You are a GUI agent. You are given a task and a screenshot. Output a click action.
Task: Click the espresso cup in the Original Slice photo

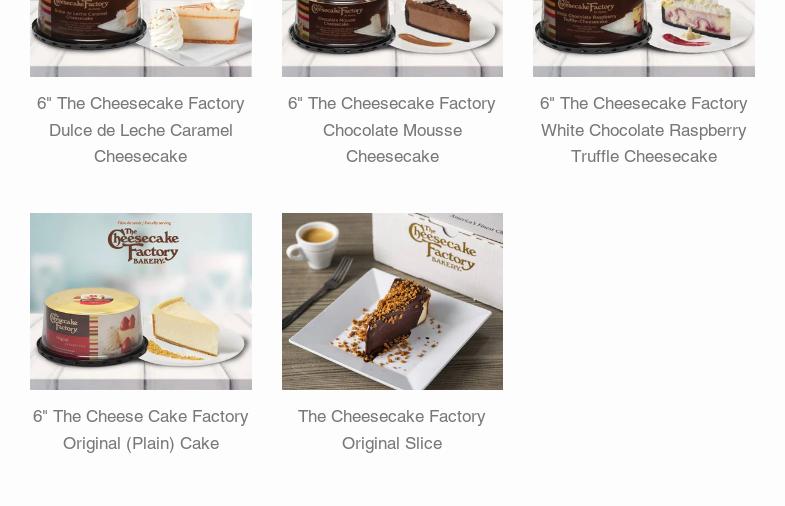pyautogui.click(x=315, y=245)
